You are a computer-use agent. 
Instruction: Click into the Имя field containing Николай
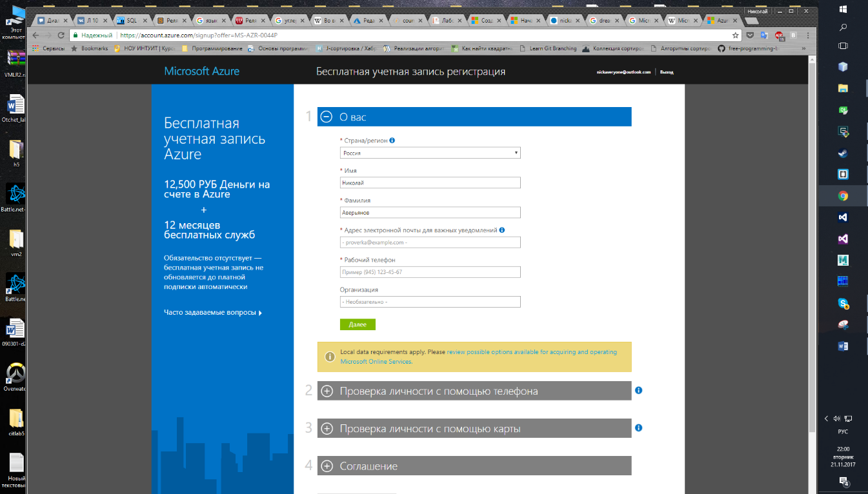(x=430, y=183)
